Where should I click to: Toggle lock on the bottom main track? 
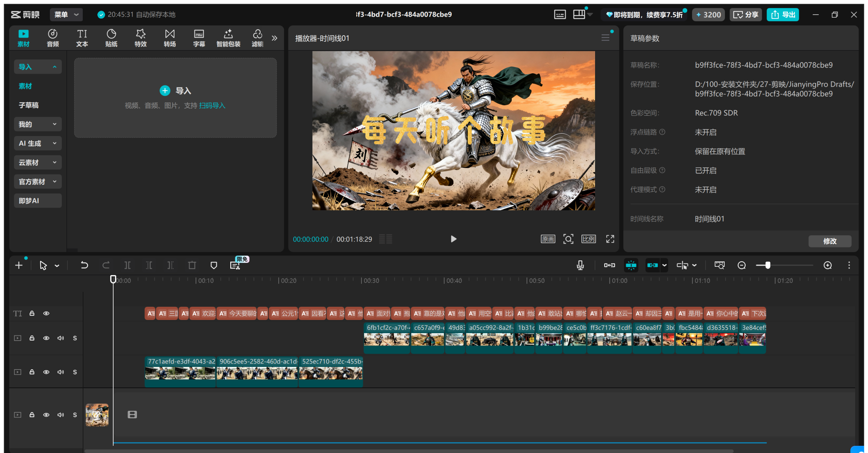coord(32,415)
